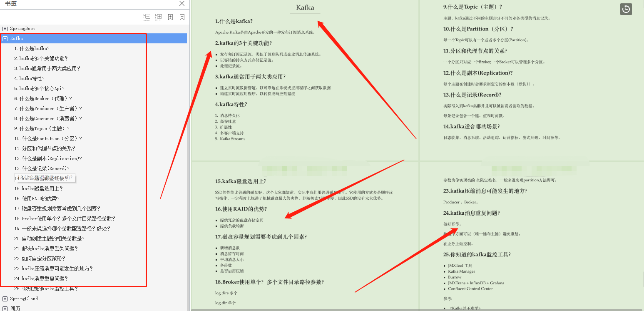Screen dimensions: 644x311
Task: Click heading 24.kafka消息重复问题? in the document
Action: pos(472,213)
